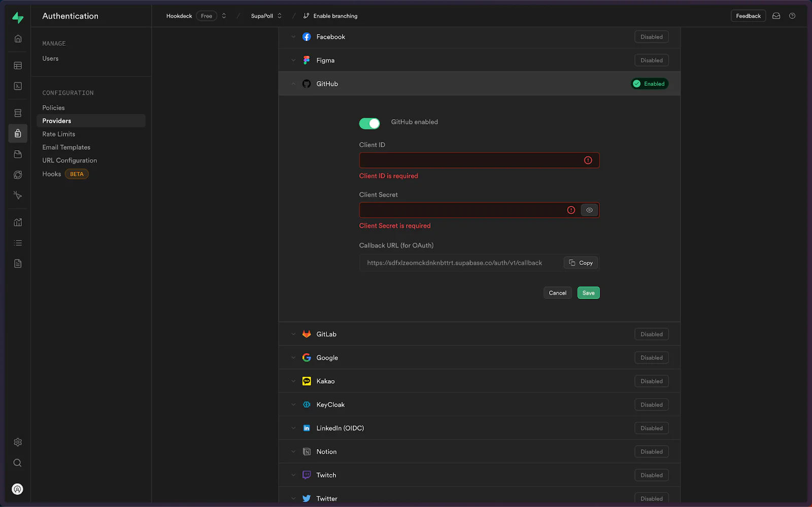Click the Figma provider logo

pyautogui.click(x=307, y=60)
